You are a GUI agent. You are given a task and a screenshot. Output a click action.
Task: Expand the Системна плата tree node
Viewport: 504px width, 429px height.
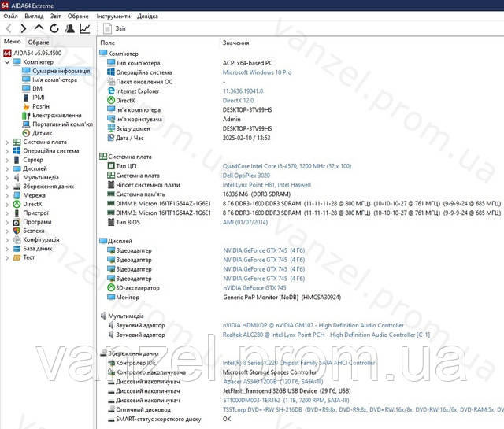point(7,142)
